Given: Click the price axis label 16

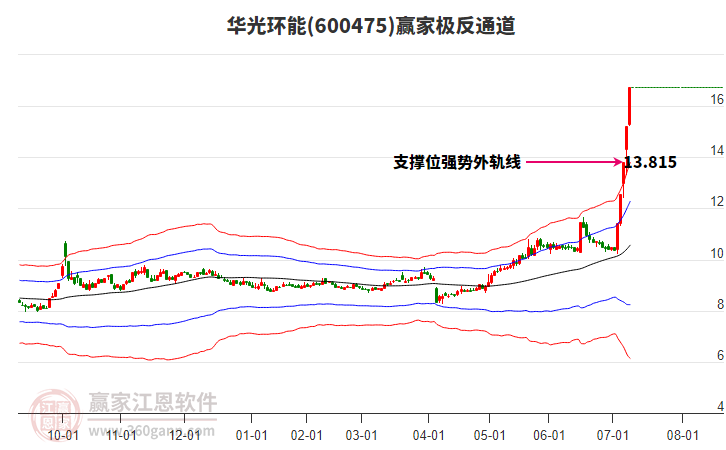Looking at the screenshot, I should [717, 99].
